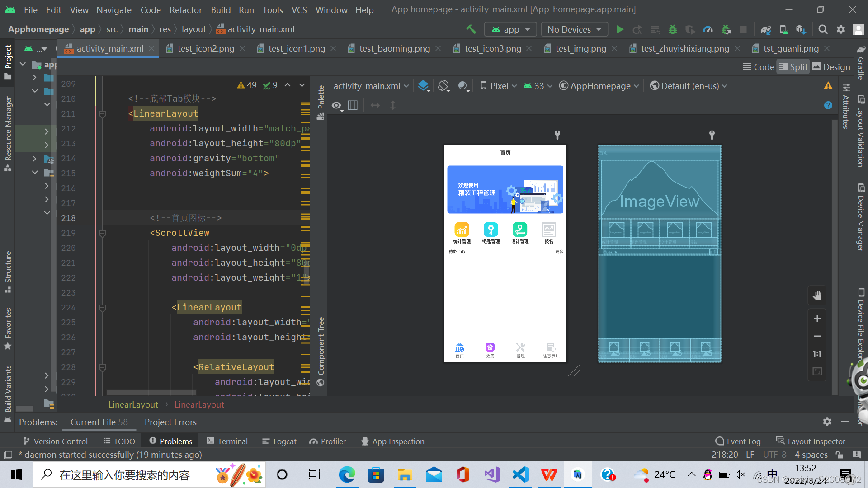Open the AppHomepage theme dropdown

[599, 86]
